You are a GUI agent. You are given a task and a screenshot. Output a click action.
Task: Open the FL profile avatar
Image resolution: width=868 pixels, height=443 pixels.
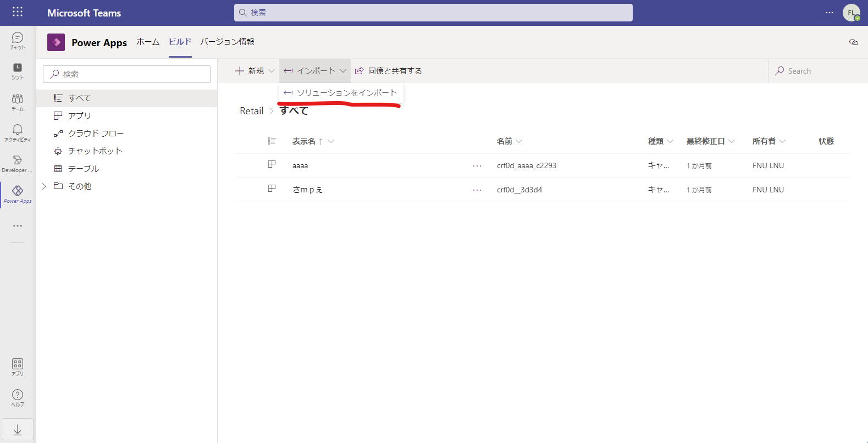click(851, 13)
